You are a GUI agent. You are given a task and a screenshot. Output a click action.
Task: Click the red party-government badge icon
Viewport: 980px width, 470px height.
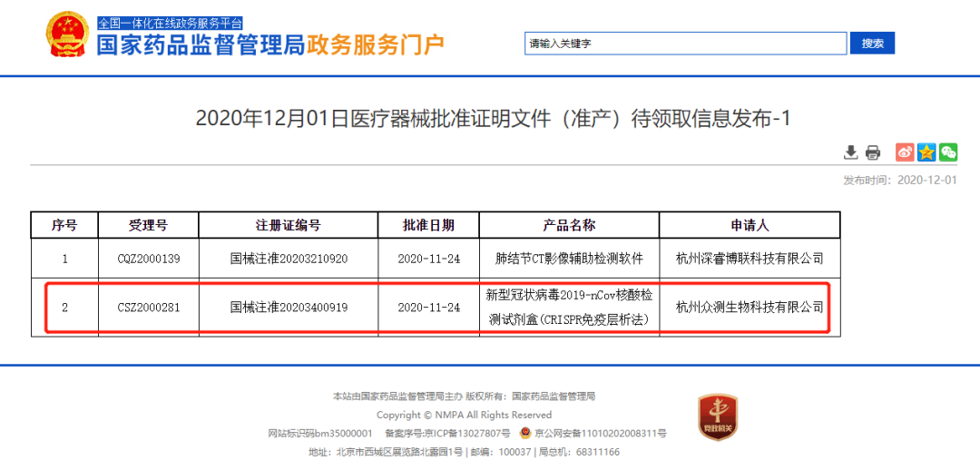pos(717,416)
